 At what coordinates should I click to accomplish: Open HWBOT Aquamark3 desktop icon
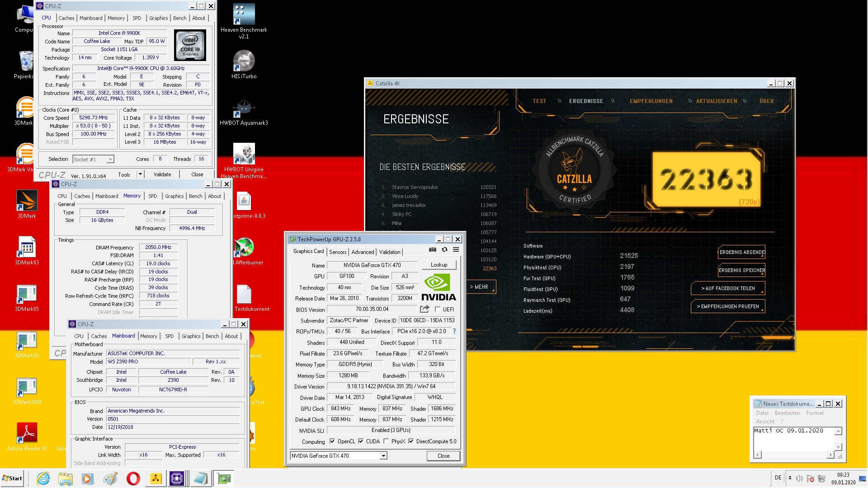point(244,112)
